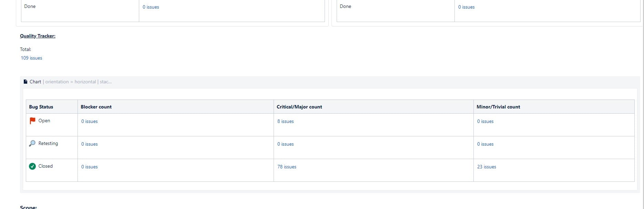Viewport: 644px width, 209px height.
Task: Click the Closed status text
Action: [45, 166]
